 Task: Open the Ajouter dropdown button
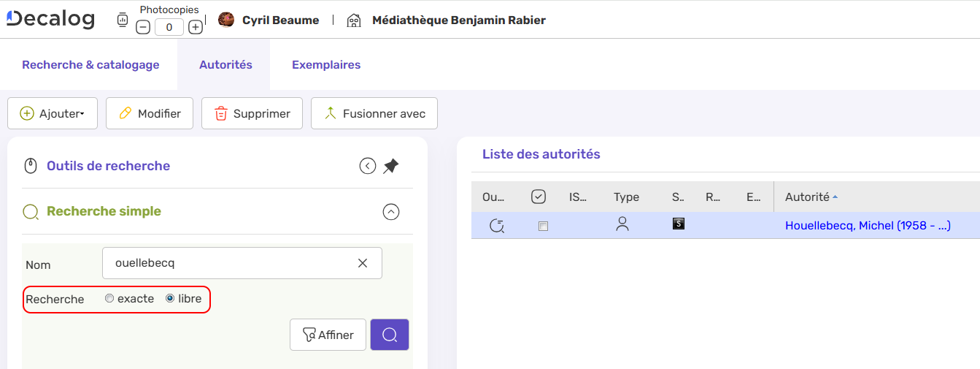coord(53,113)
